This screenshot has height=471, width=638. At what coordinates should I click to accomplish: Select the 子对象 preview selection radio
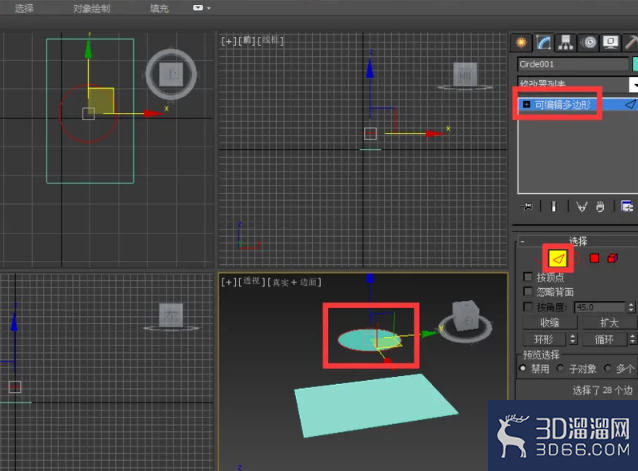(560, 369)
